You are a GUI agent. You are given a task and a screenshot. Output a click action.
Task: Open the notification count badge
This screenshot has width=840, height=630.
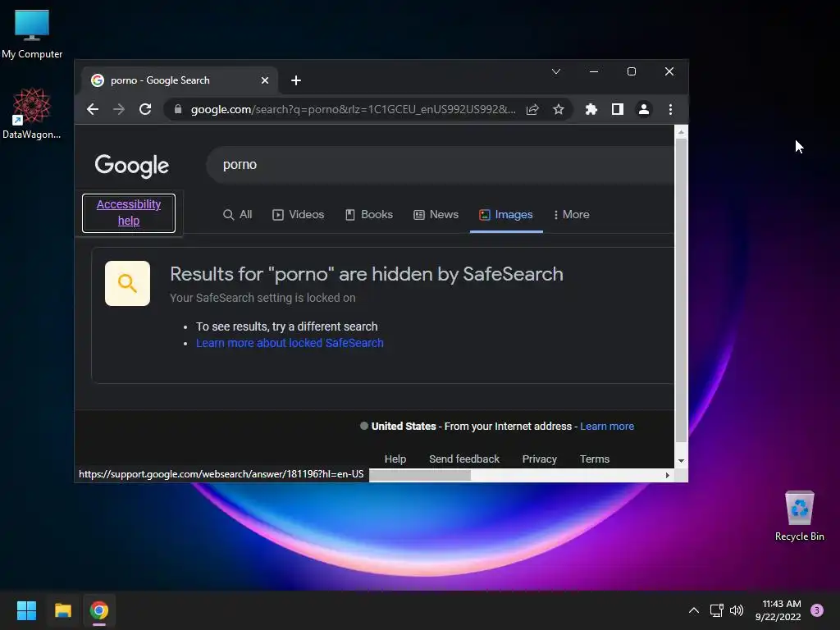coord(817,610)
